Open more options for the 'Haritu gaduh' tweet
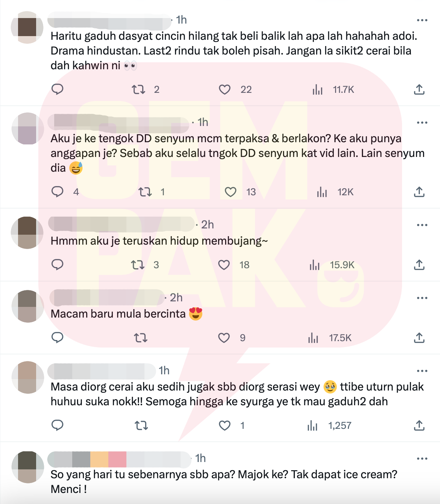This screenshot has height=504, width=440. [422, 20]
